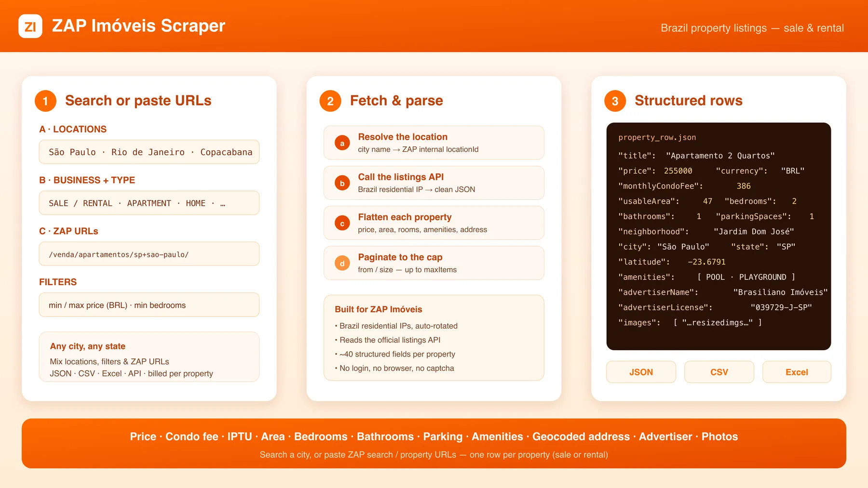Click 'Reads the official listings API' bullet
This screenshot has width=868, height=488.
(x=388, y=340)
